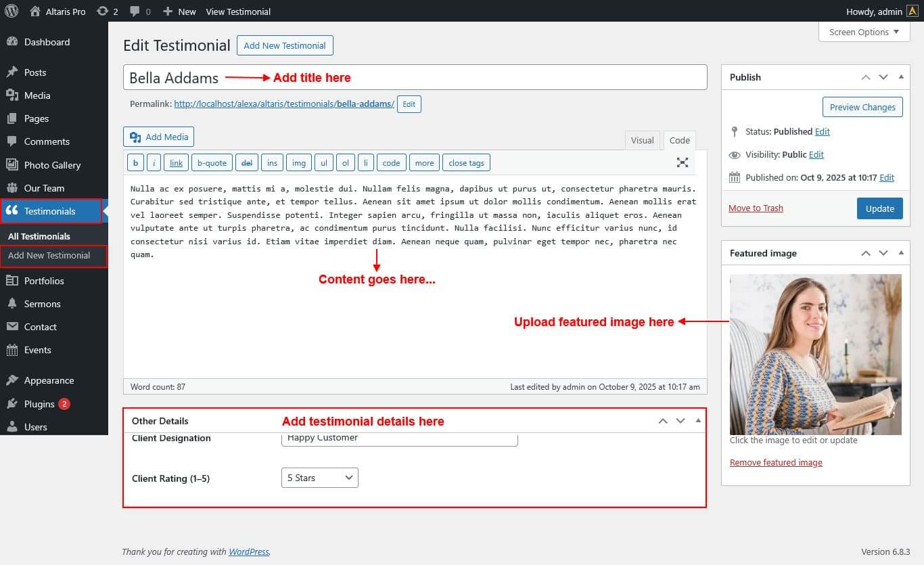Toggle distraction-free fullscreen editor icon
The width and height of the screenshot is (924, 565).
(683, 162)
